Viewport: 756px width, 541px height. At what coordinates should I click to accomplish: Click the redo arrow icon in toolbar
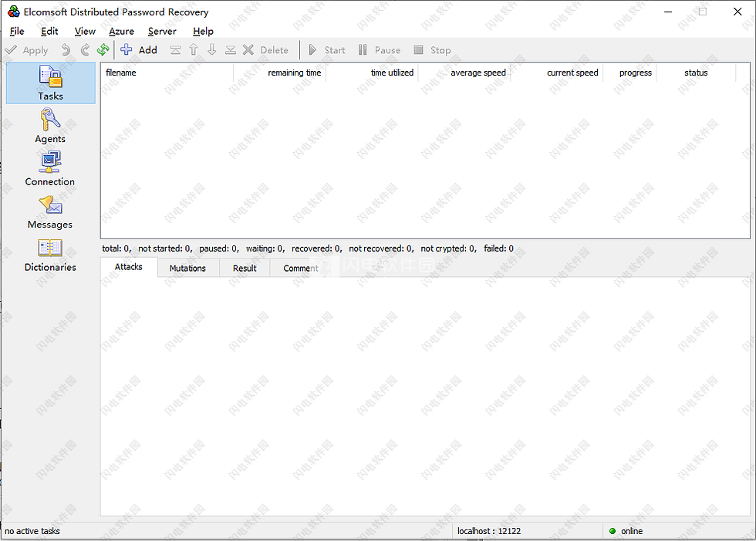pos(86,50)
